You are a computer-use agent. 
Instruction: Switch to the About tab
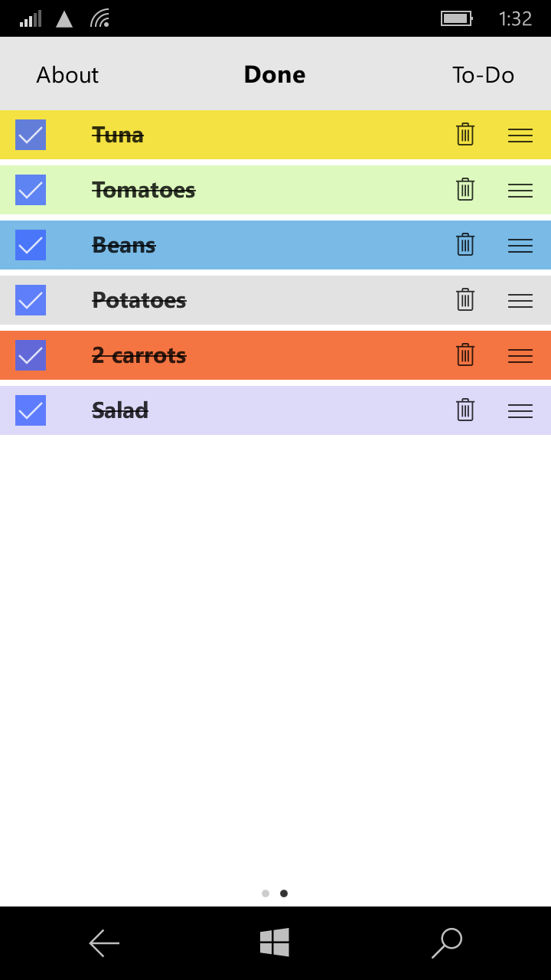(67, 75)
